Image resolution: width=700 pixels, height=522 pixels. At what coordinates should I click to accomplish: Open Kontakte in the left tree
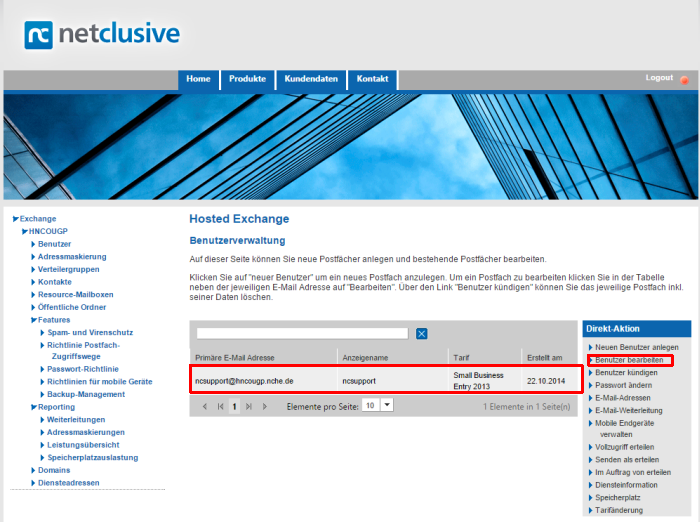click(x=54, y=282)
